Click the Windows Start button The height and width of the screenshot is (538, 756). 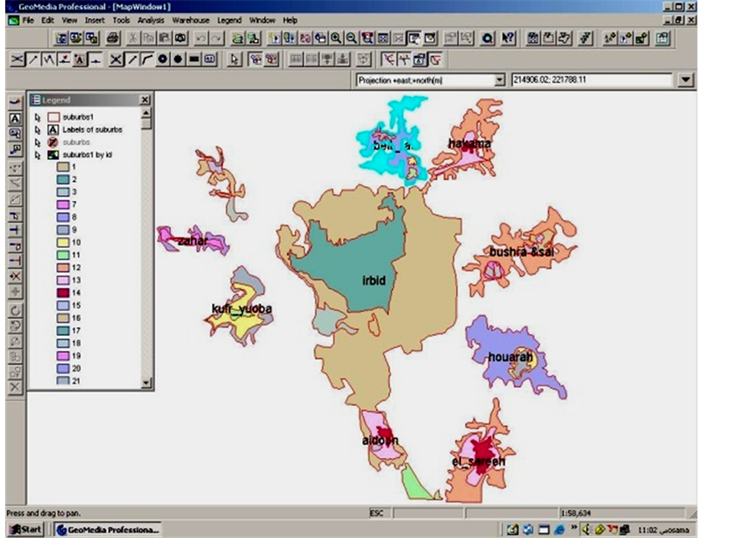25,530
